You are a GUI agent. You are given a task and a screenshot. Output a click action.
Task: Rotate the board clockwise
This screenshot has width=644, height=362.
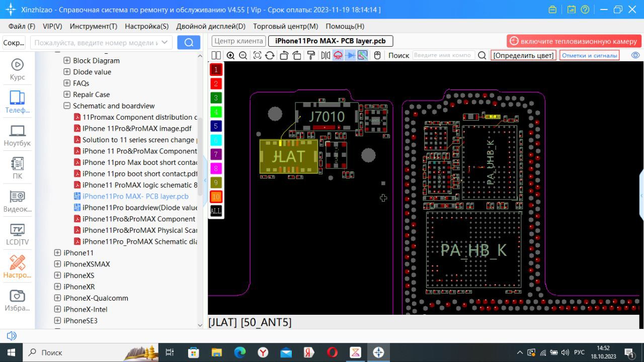pos(297,55)
